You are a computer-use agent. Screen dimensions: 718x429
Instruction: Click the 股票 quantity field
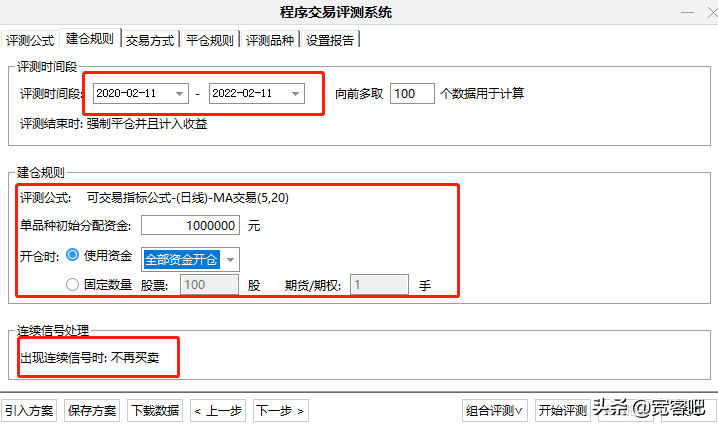209,285
